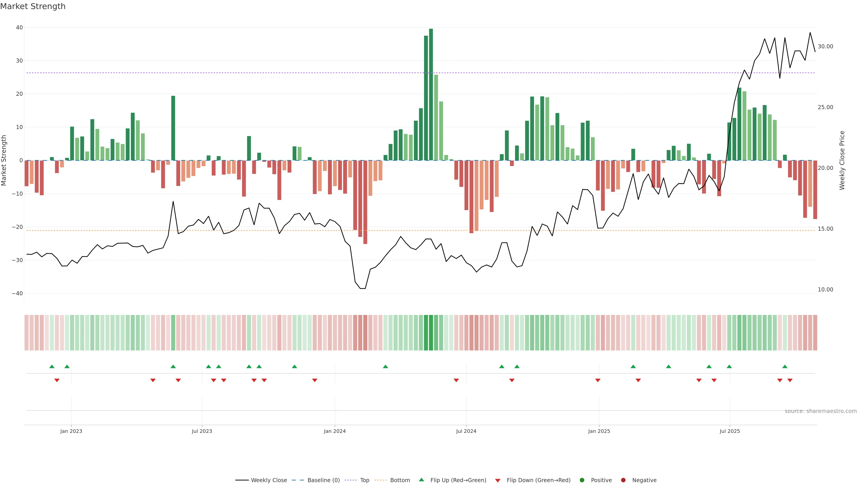868x488 pixels.
Task: Click the green Positive legend dot
Action: [582, 480]
